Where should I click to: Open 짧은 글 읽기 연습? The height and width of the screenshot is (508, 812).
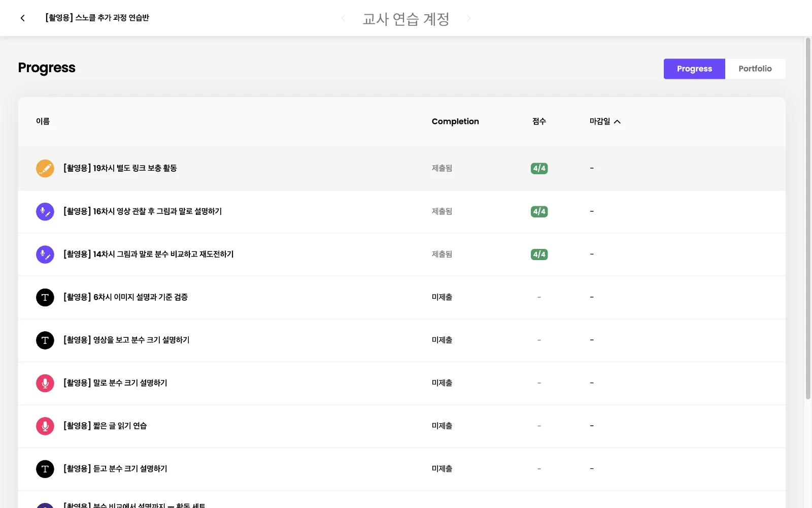coord(105,426)
